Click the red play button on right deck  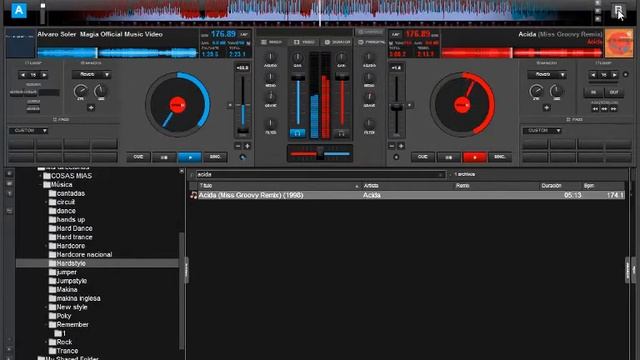pyautogui.click(x=474, y=157)
